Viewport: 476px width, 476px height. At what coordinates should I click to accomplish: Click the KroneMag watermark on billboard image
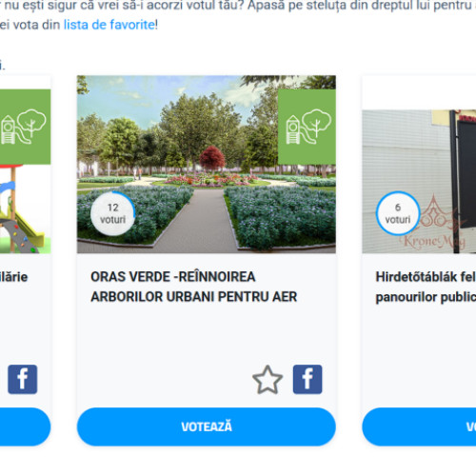coord(433,230)
